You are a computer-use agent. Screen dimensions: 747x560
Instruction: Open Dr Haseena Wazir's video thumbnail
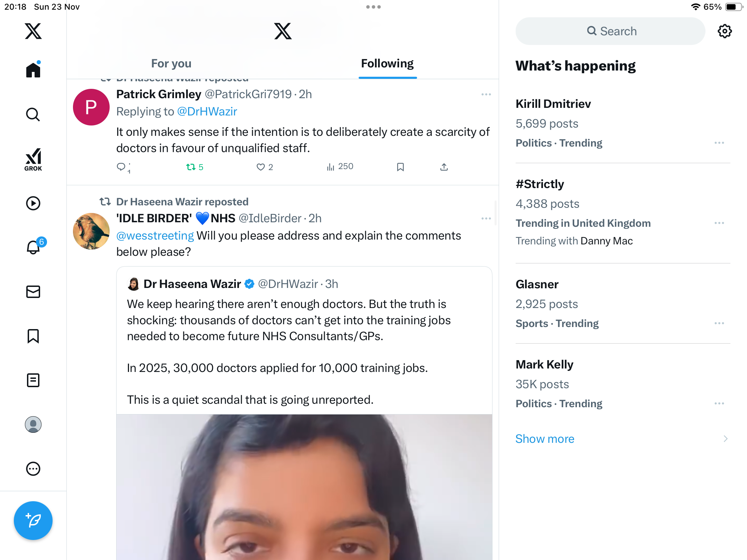click(x=304, y=487)
